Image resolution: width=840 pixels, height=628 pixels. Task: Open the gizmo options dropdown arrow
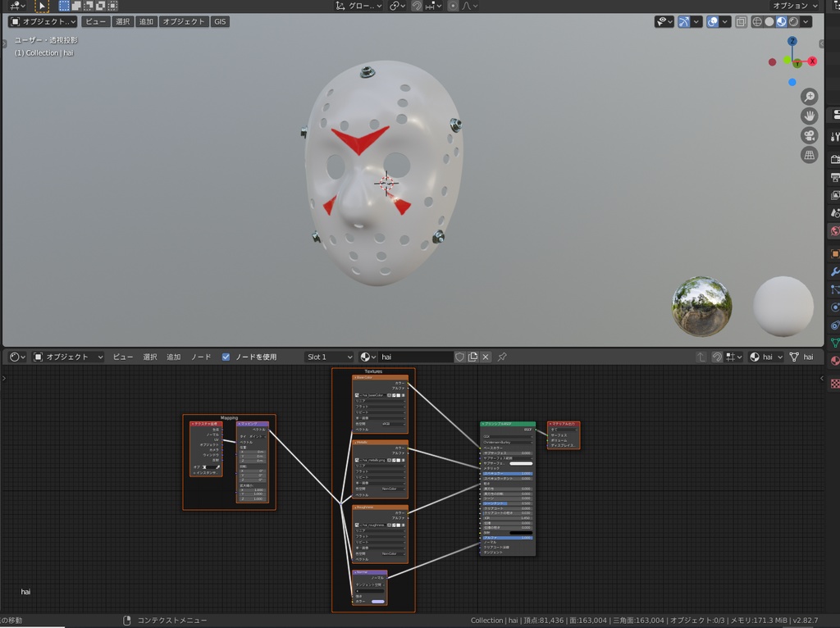pyautogui.click(x=696, y=21)
